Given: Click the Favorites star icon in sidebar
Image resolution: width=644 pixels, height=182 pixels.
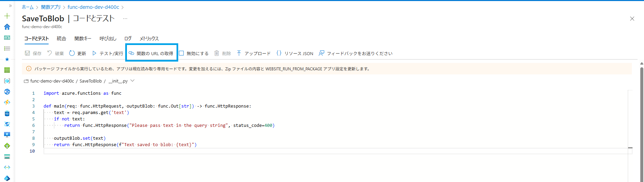Looking at the screenshot, I should pyautogui.click(x=7, y=59).
